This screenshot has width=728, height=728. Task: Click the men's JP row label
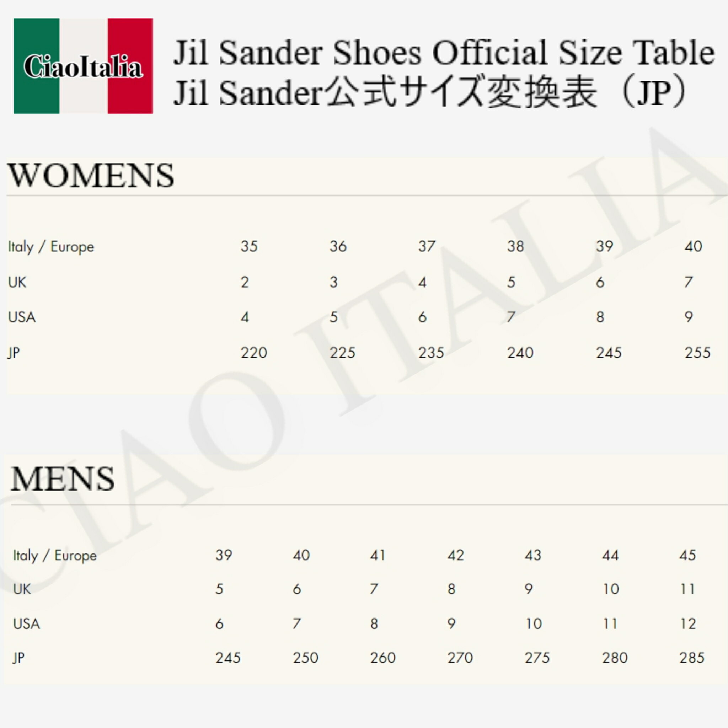(18, 658)
